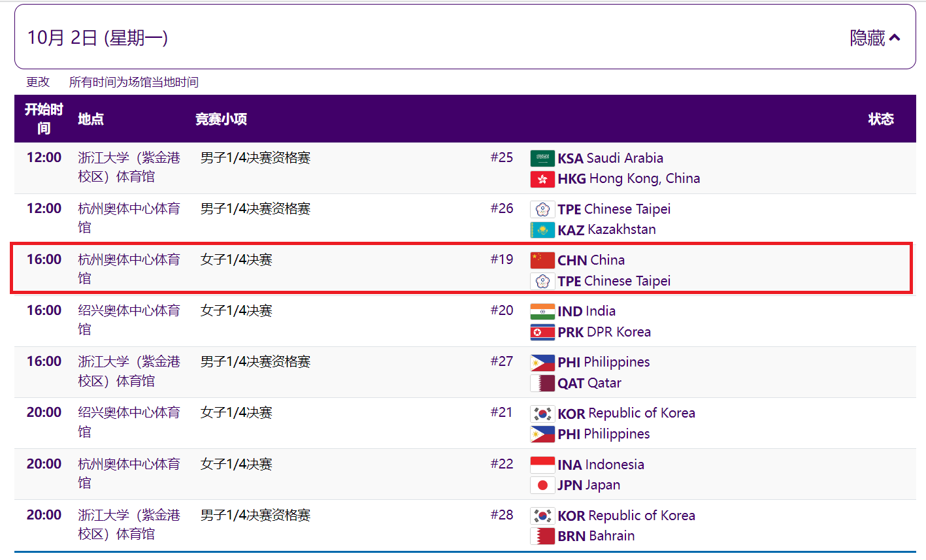Click the India flag icon
The height and width of the screenshot is (560, 926).
542,312
